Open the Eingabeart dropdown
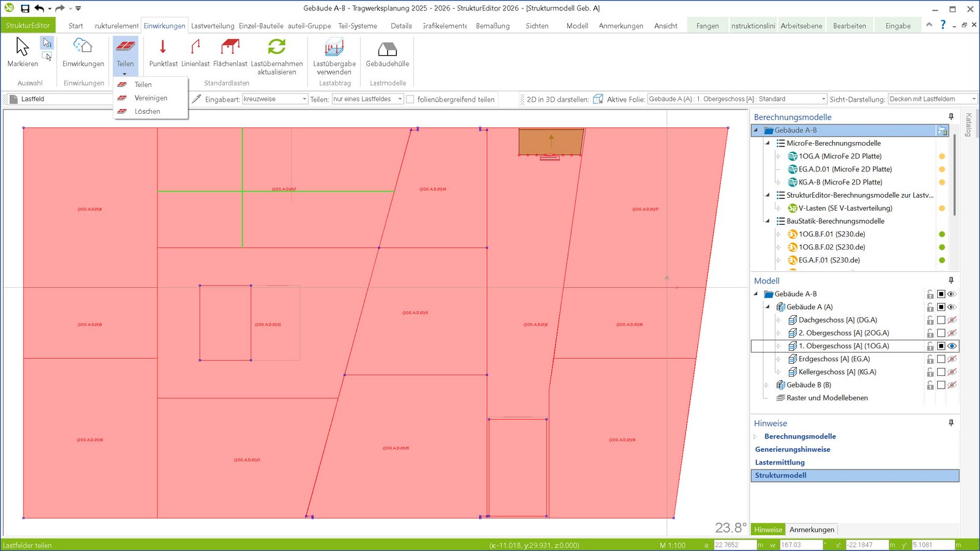The image size is (980, 551). (275, 99)
